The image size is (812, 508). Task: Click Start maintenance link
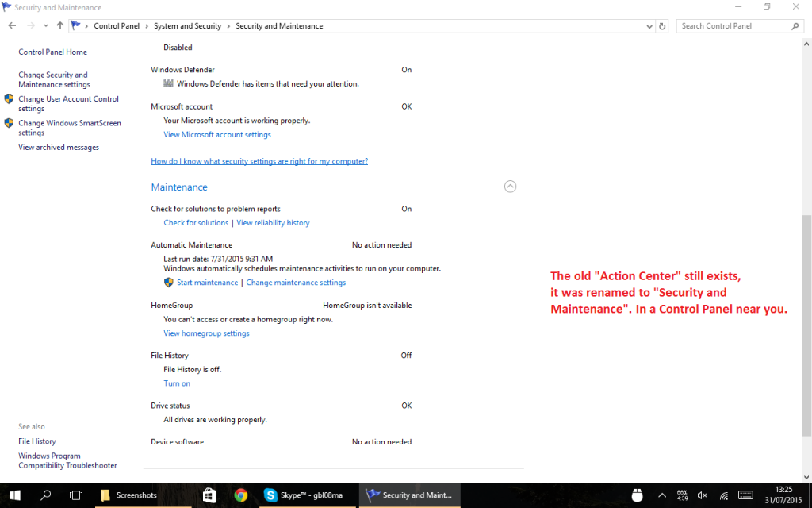pyautogui.click(x=207, y=283)
